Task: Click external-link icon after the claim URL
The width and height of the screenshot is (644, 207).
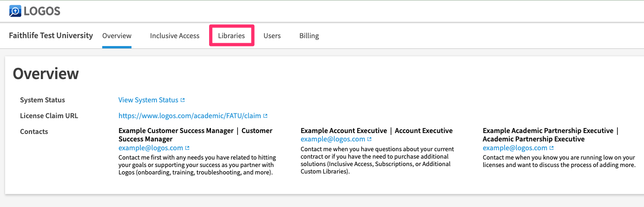Action: click(x=265, y=116)
